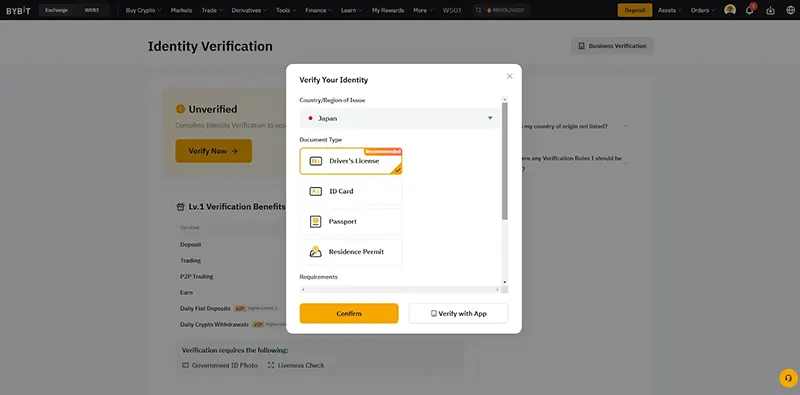Click the search magnifier icon

point(479,10)
